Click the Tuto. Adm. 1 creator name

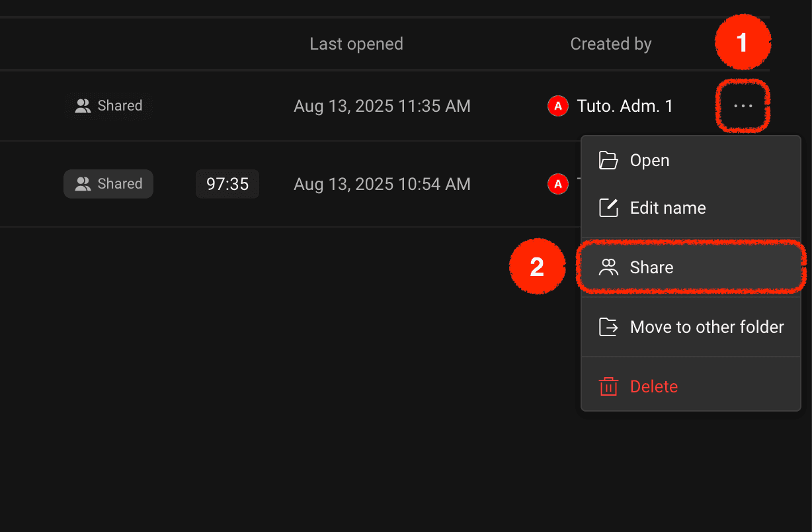[x=625, y=106]
